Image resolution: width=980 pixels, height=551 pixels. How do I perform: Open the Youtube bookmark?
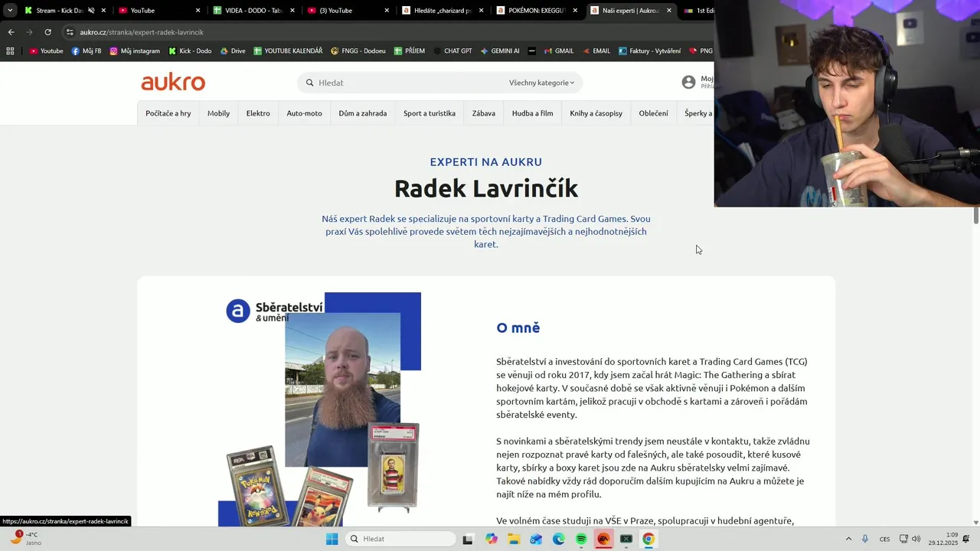(x=46, y=51)
